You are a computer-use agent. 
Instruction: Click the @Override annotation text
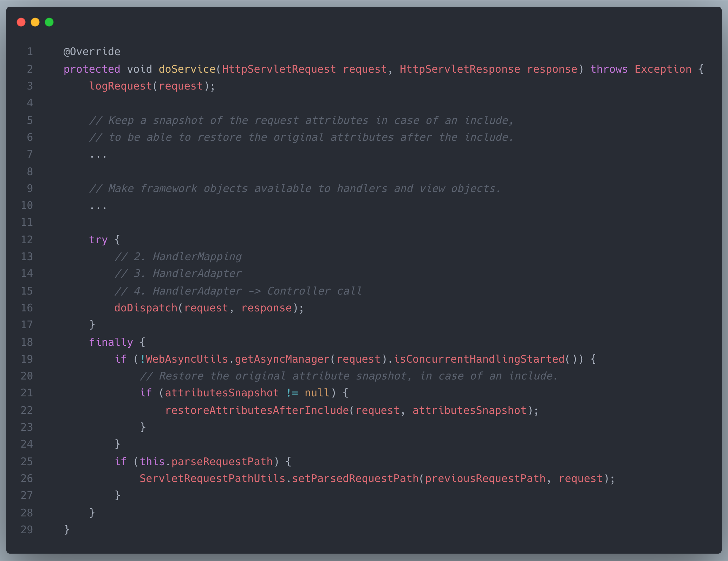[x=92, y=52]
